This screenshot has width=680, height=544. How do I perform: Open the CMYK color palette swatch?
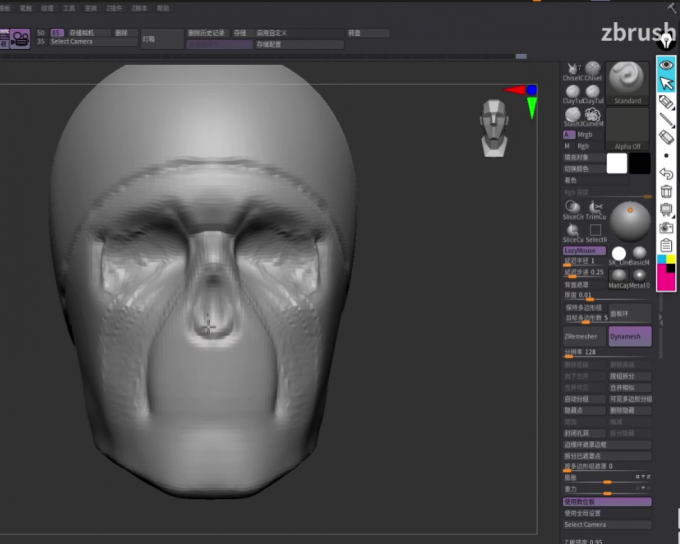tap(666, 272)
